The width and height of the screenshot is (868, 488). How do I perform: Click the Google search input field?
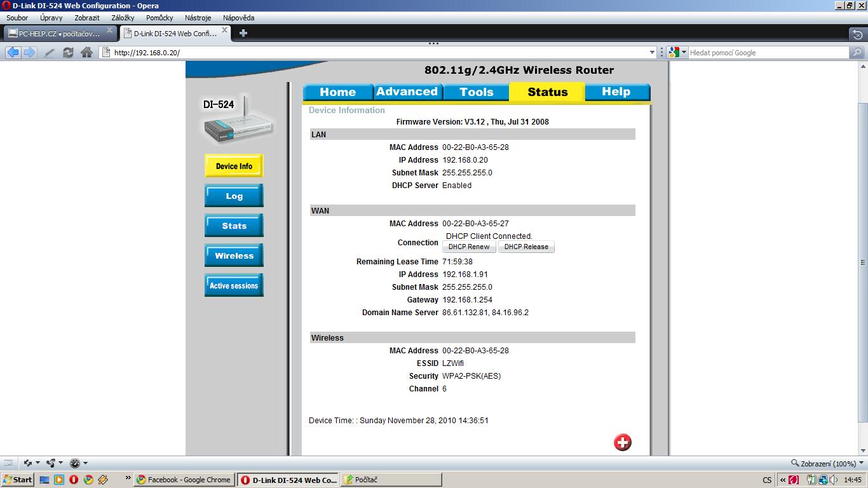(768, 53)
